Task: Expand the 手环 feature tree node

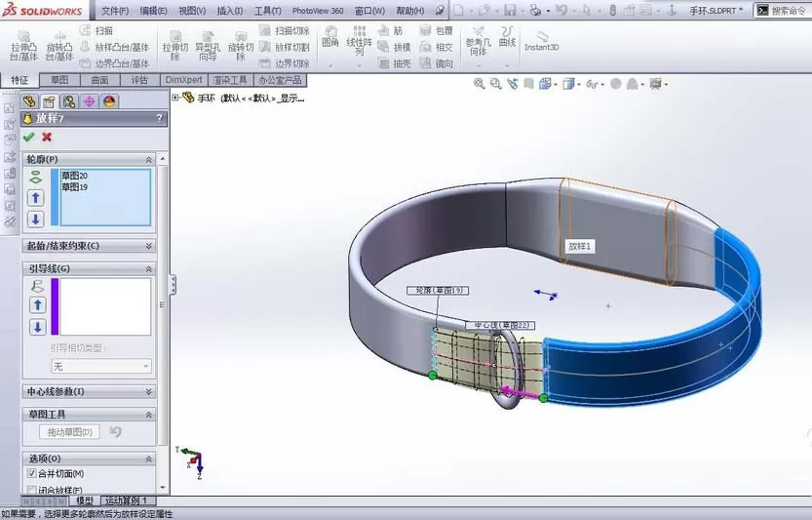Action: point(176,98)
